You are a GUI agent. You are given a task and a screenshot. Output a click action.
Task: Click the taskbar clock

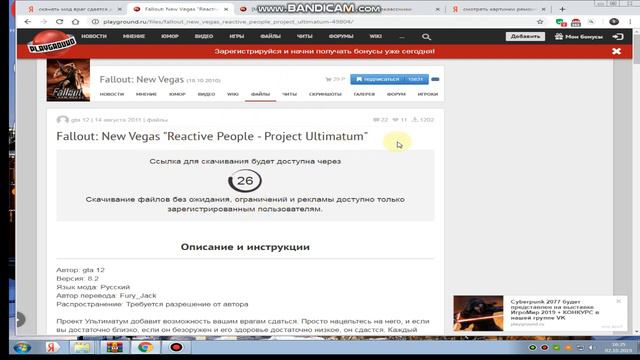[619, 348]
